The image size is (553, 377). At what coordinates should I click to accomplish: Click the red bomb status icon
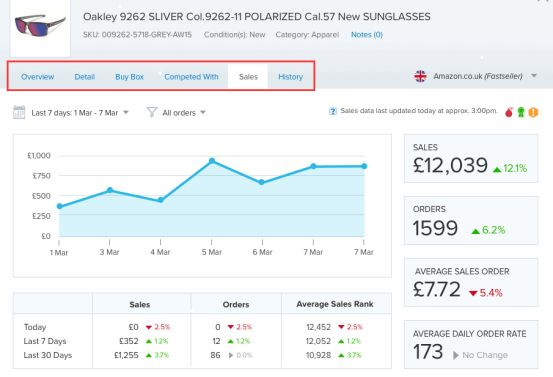tap(509, 112)
